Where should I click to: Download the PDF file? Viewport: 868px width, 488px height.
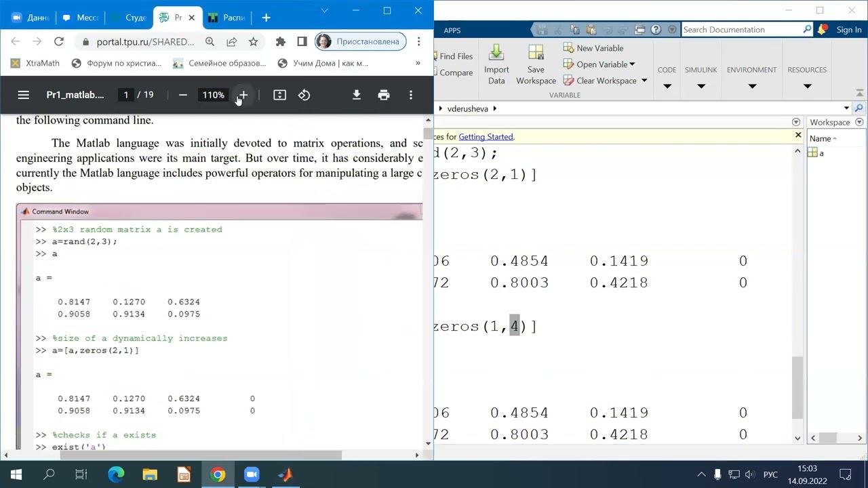(356, 95)
